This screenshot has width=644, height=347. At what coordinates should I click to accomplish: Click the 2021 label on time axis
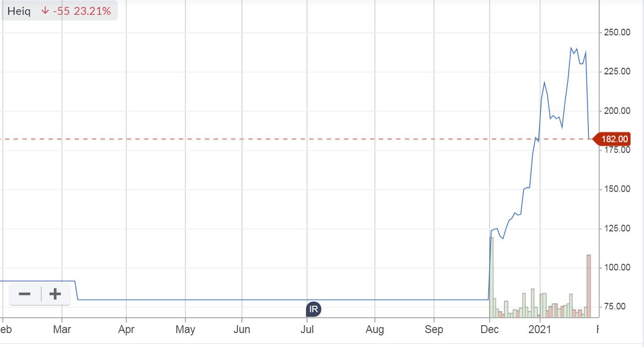coord(540,330)
